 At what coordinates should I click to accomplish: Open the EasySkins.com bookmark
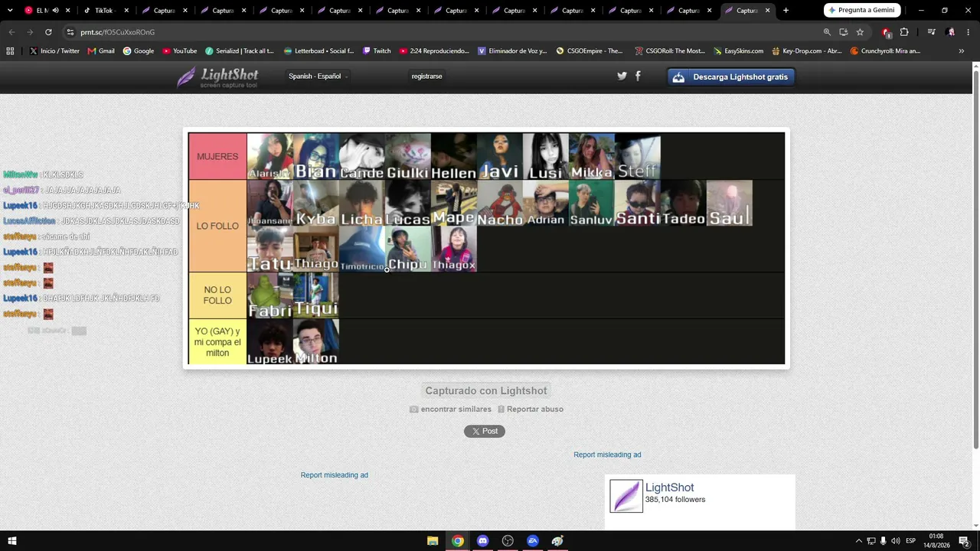pyautogui.click(x=738, y=51)
